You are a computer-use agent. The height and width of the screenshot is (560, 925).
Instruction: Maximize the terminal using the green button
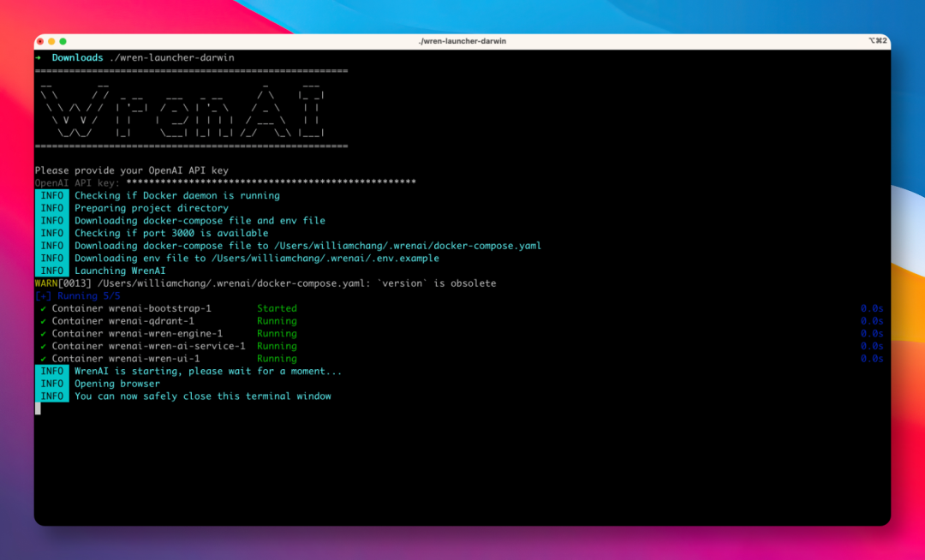click(63, 41)
